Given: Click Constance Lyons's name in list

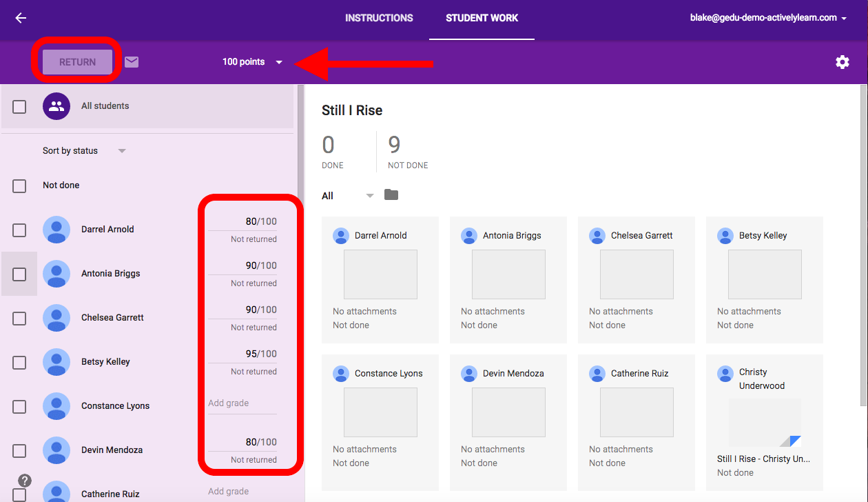Looking at the screenshot, I should pyautogui.click(x=115, y=406).
